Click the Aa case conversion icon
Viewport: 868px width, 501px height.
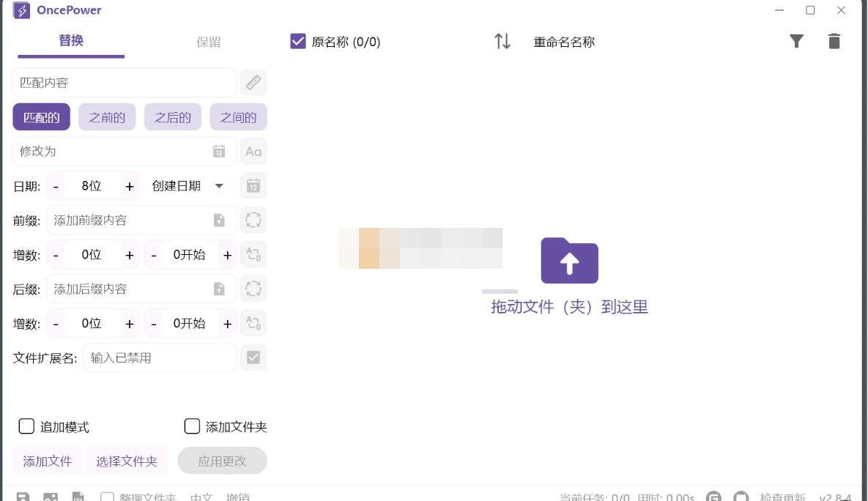coord(253,151)
